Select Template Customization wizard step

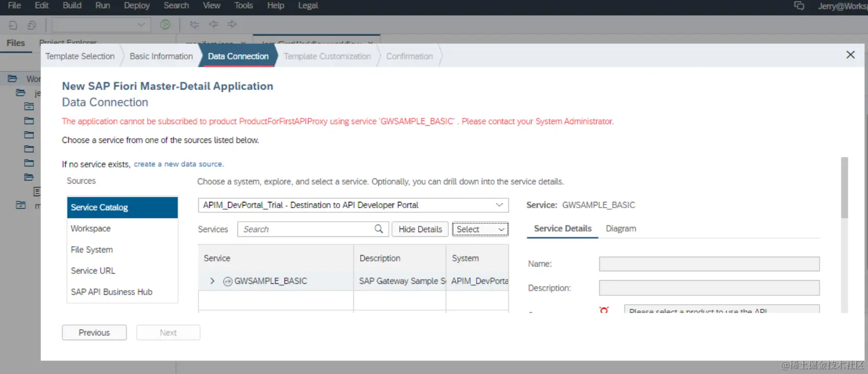tap(327, 56)
